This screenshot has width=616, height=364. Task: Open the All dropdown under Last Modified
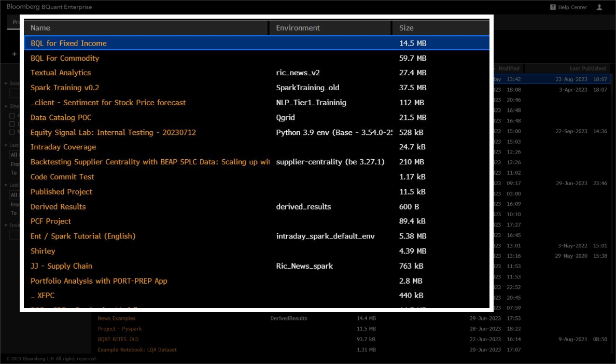point(14,154)
